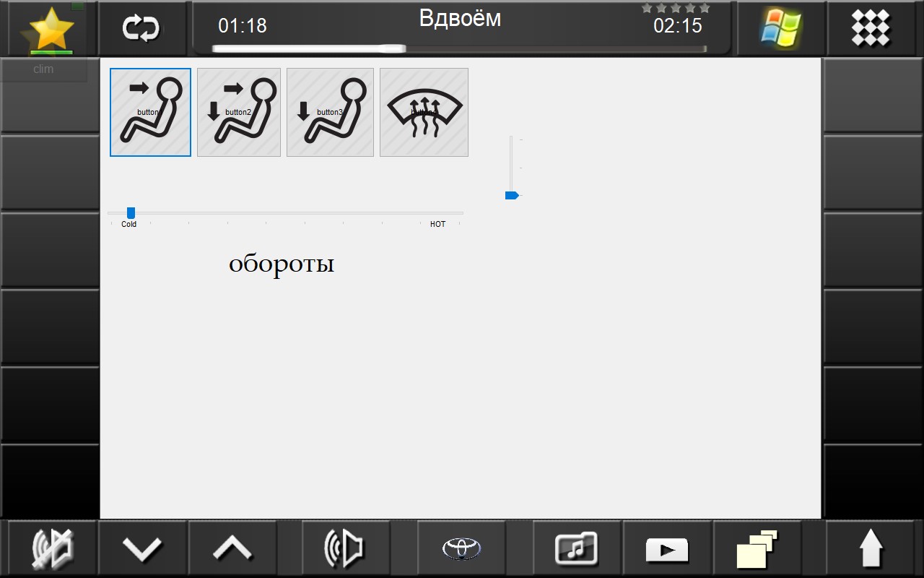Toggle the repeat playback icon
Image resolution: width=924 pixels, height=578 pixels.
coord(141,29)
